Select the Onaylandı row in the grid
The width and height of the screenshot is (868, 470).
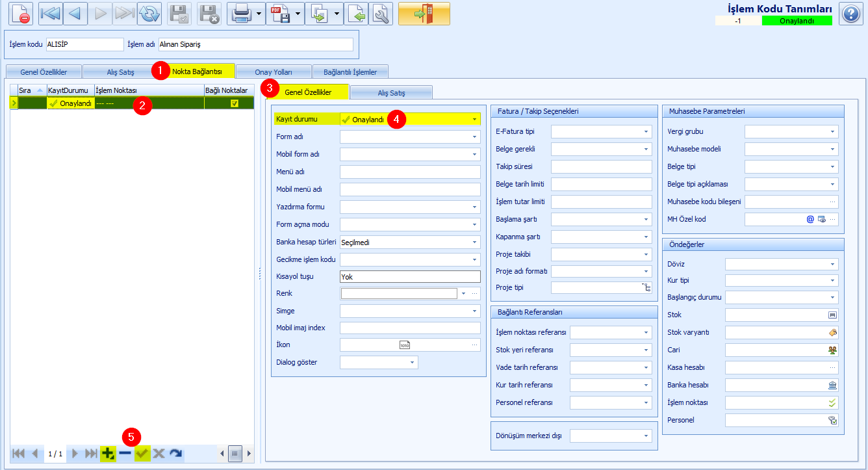(x=132, y=103)
